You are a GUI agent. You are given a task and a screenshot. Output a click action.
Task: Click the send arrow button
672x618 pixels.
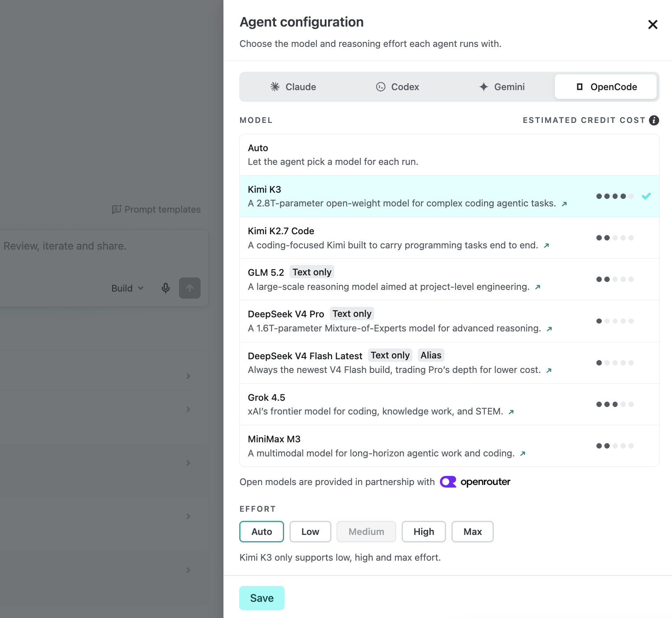click(190, 288)
